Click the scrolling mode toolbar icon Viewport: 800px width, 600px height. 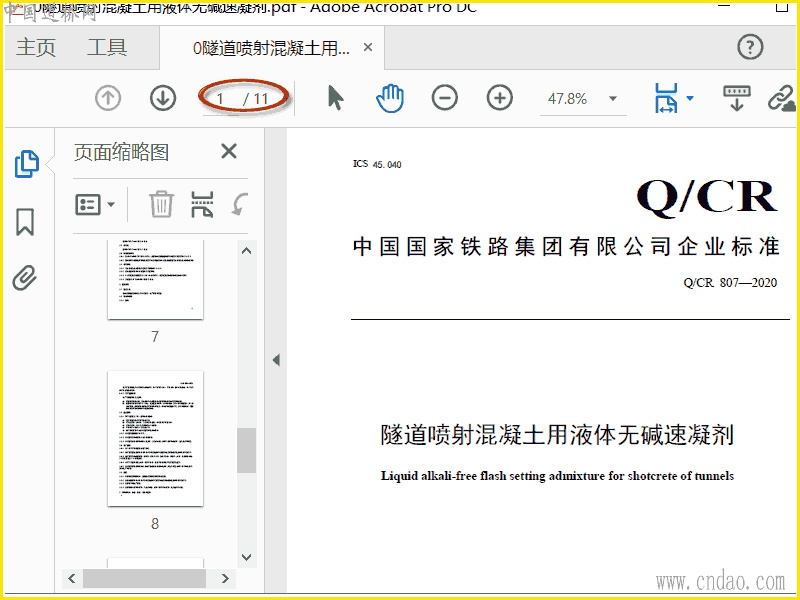[737, 98]
